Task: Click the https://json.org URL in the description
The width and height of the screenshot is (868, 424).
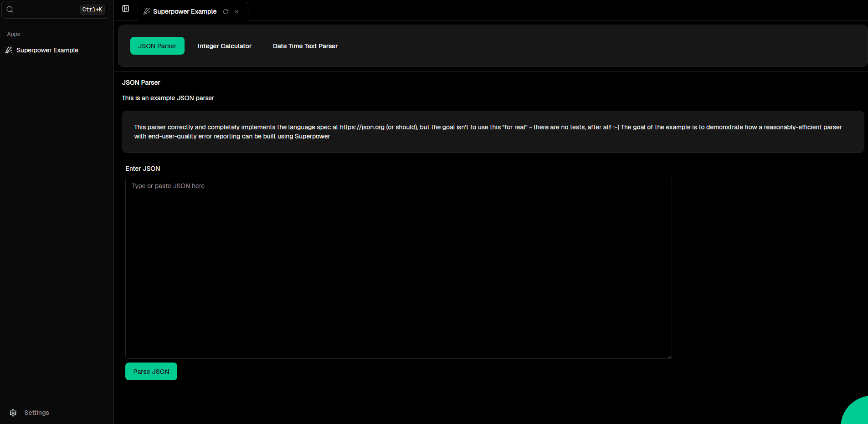Action: (362, 127)
